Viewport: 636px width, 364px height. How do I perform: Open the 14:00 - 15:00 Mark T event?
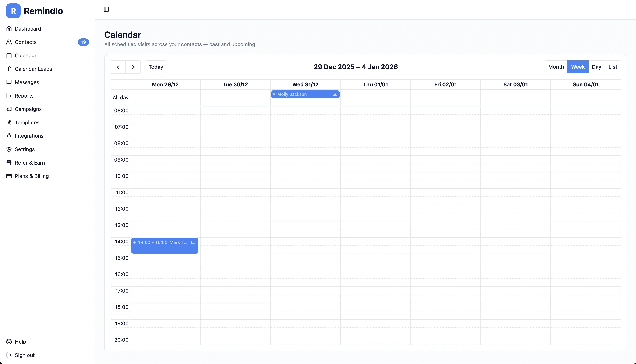point(165,245)
